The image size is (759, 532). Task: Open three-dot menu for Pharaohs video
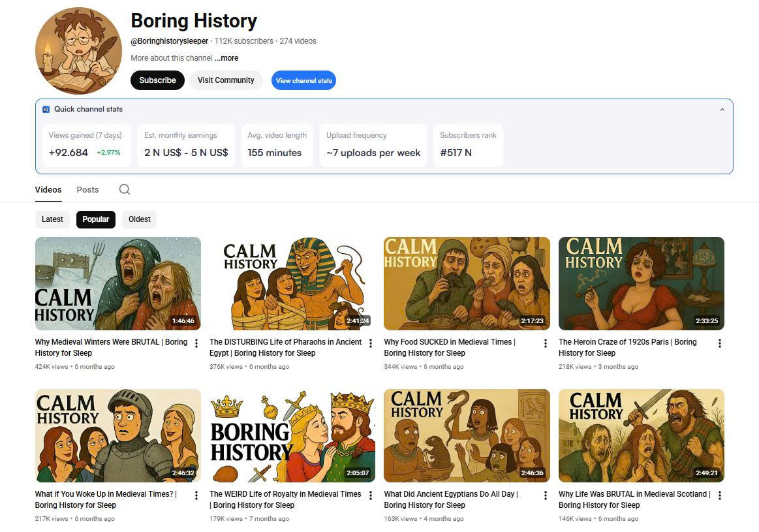pos(371,343)
